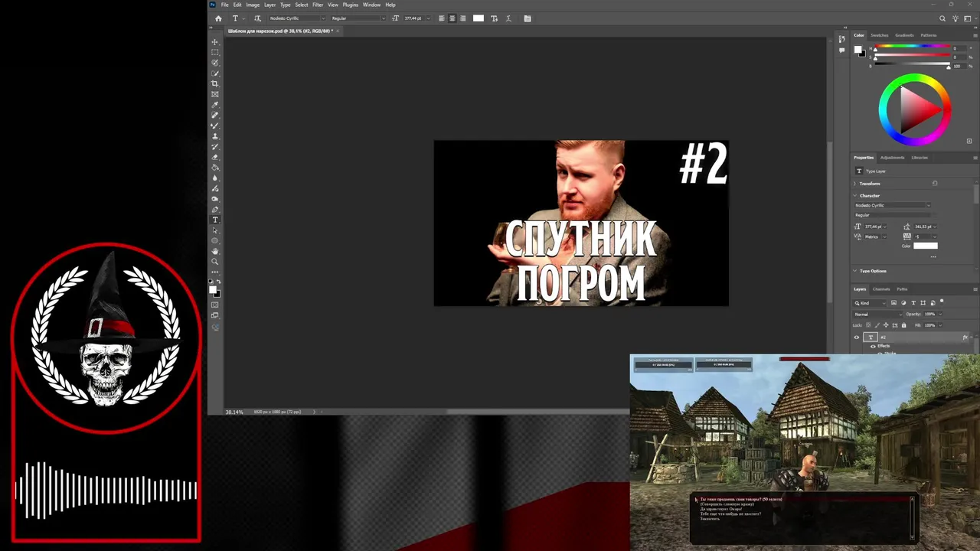This screenshot has height=551, width=980.
Task: Open the Normal blend mode dropdown
Action: 878,315
